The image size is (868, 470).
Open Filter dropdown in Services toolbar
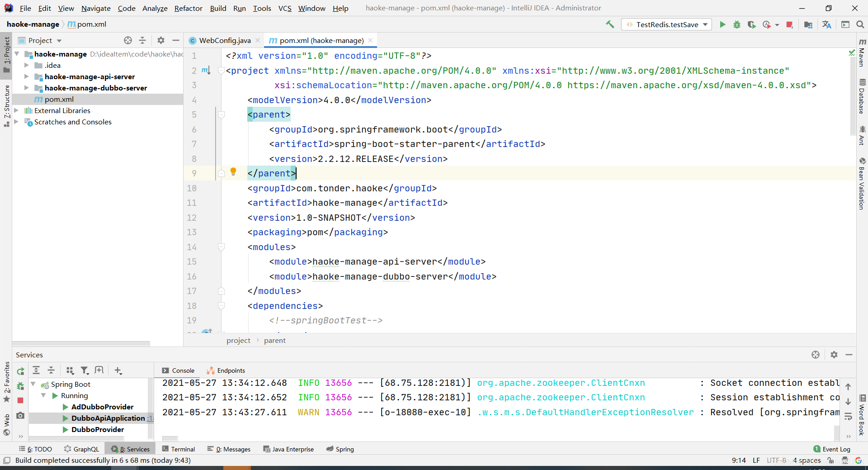click(x=85, y=370)
